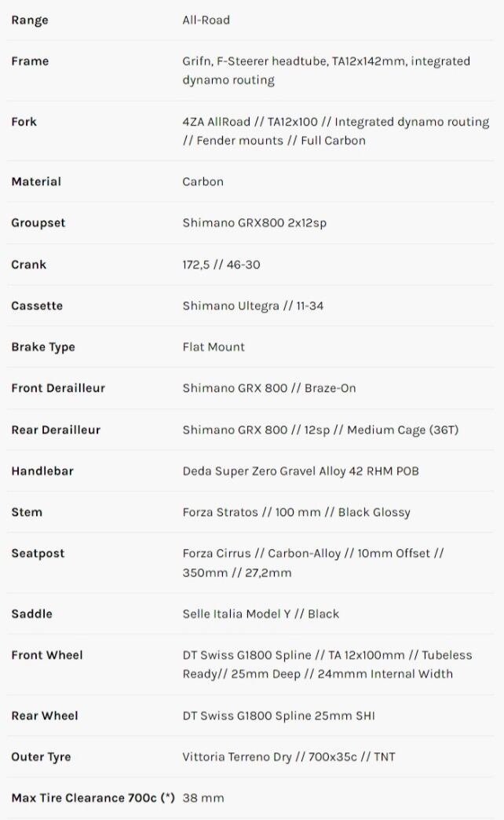
Task: Click the Frame specification label
Action: click(x=30, y=61)
